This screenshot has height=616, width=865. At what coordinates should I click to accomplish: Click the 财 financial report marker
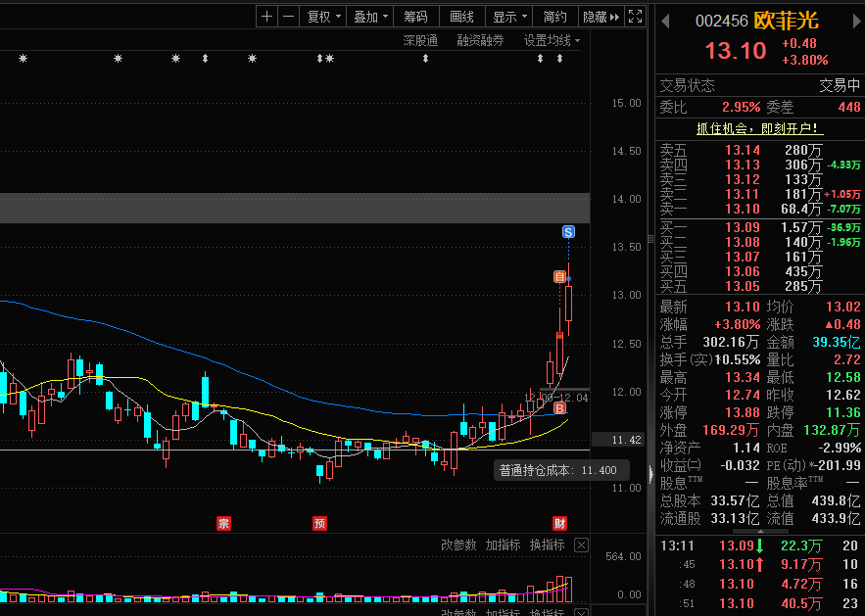tap(559, 523)
